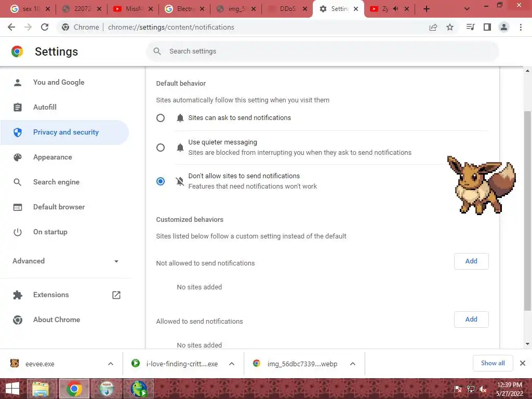Reload the settings page
Viewport: 532px width, 399px height.
click(45, 27)
